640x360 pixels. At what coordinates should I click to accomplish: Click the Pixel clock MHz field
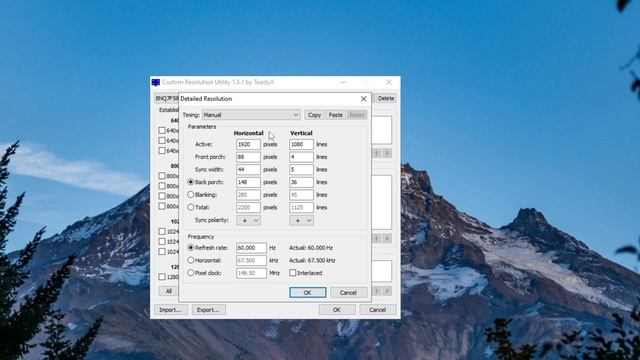click(251, 273)
